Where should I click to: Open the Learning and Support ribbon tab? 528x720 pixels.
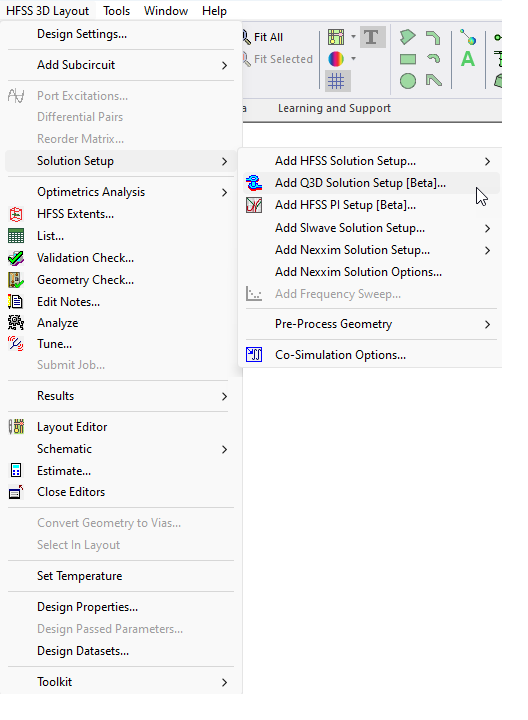click(x=334, y=108)
